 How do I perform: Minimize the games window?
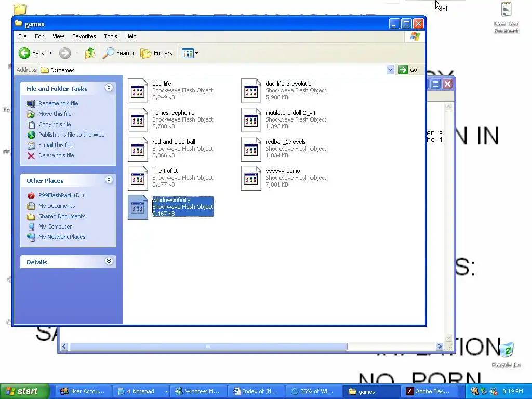[x=394, y=24]
